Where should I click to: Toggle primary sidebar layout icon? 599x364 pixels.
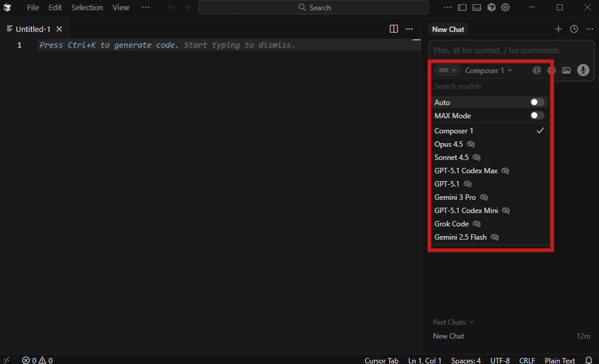(x=462, y=8)
